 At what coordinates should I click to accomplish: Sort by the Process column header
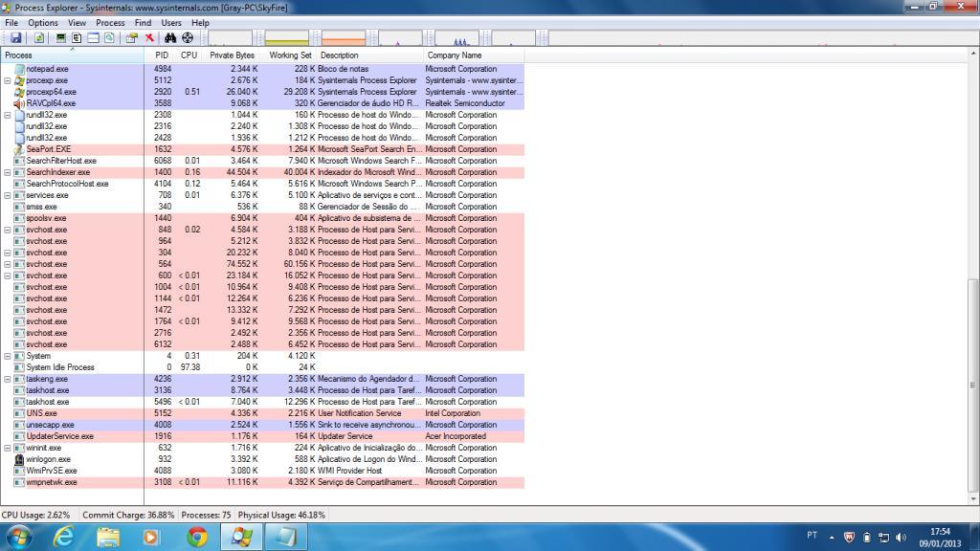[x=72, y=55]
